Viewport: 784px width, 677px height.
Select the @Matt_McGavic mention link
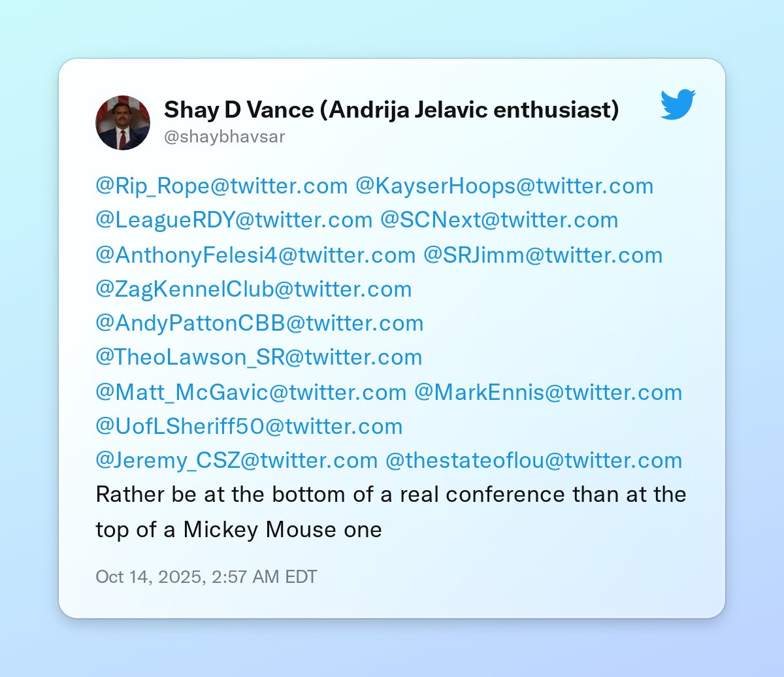(x=251, y=392)
